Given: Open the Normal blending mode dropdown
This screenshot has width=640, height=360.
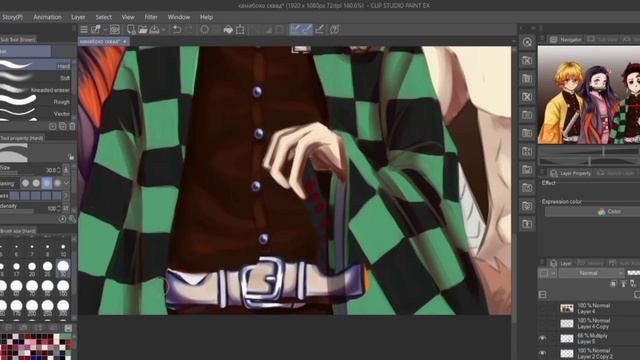Looking at the screenshot, I should pyautogui.click(x=591, y=273).
